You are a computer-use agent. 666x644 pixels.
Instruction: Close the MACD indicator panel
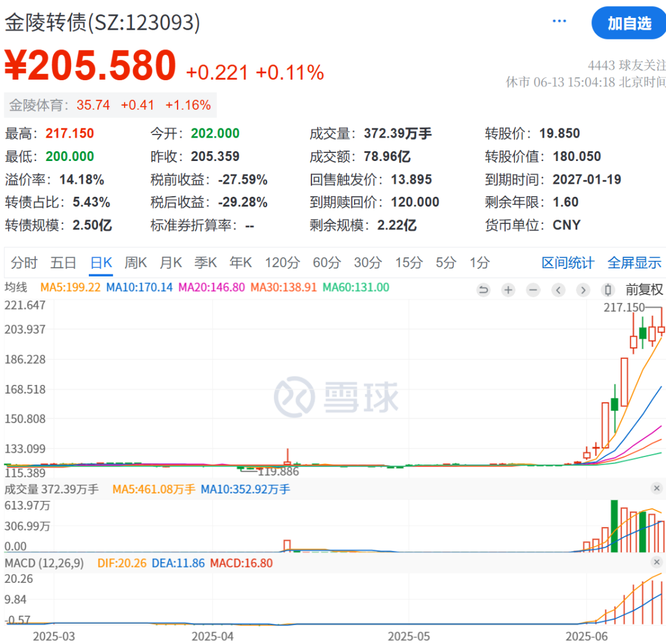[657, 562]
